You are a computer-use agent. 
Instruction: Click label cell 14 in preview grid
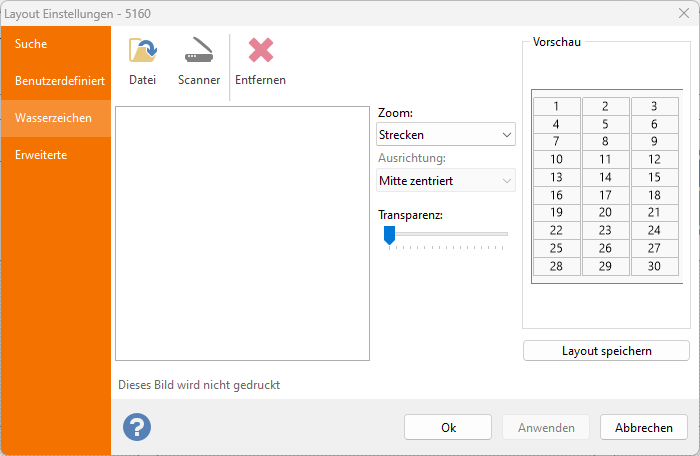click(x=605, y=177)
